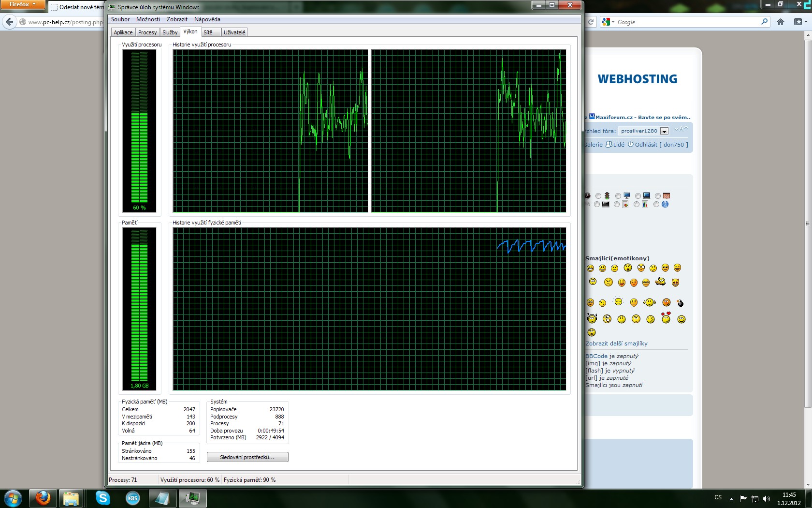The width and height of the screenshot is (812, 508).
Task: Insert the red-horned devil smiley emoticon
Action: click(x=675, y=283)
